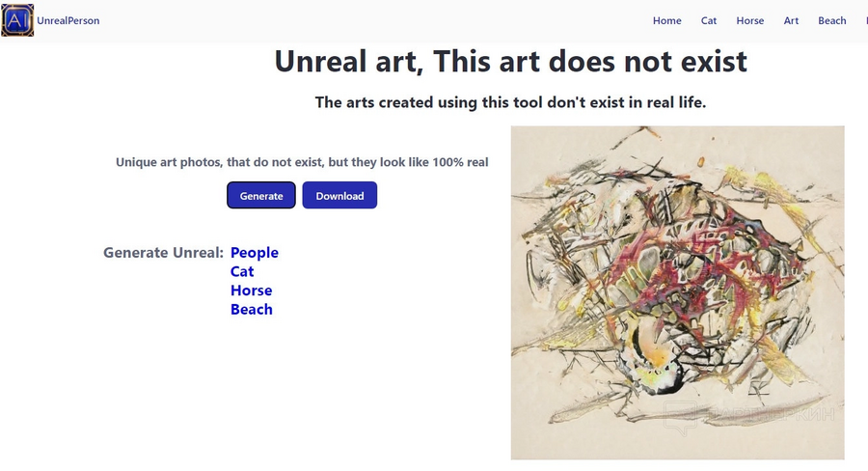The image size is (868, 471).
Task: Open the People generator link
Action: pyautogui.click(x=254, y=253)
